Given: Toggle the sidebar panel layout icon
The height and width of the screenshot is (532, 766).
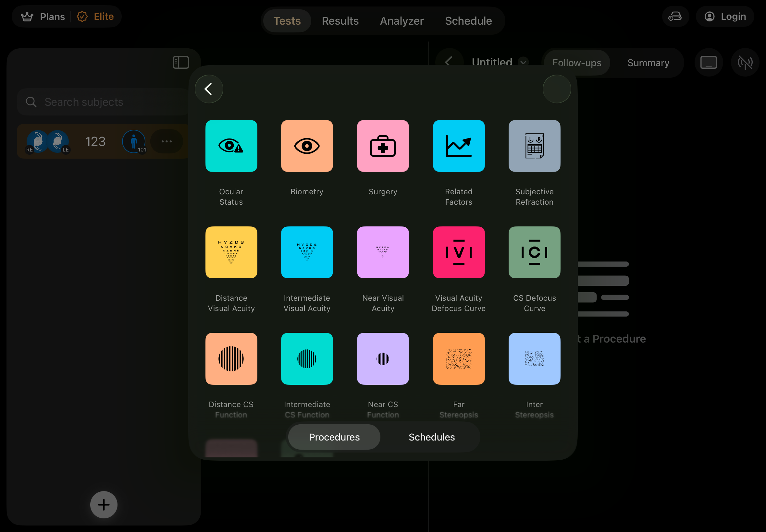Looking at the screenshot, I should point(181,62).
